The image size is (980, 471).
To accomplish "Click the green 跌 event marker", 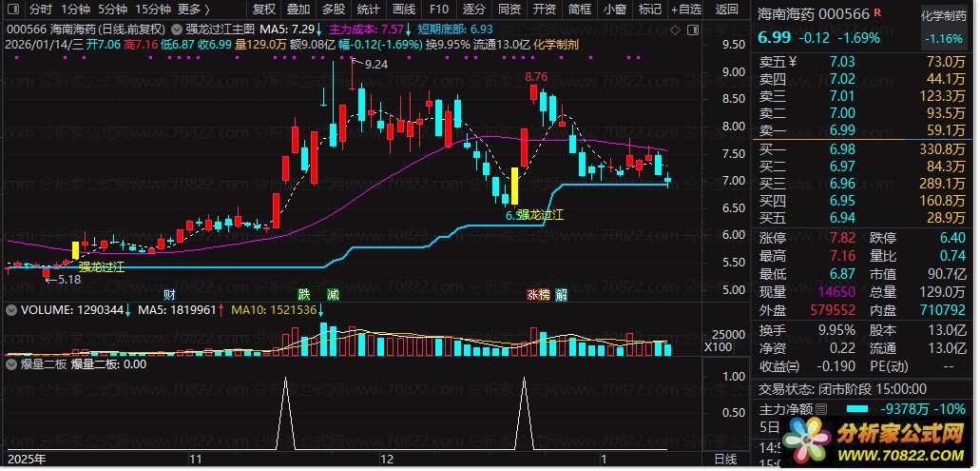I will coord(304,294).
